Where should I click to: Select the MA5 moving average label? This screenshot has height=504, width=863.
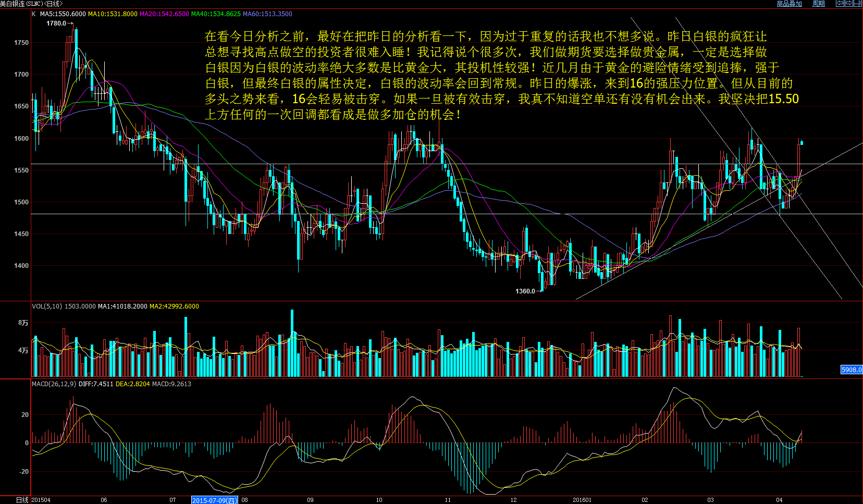click(x=63, y=14)
